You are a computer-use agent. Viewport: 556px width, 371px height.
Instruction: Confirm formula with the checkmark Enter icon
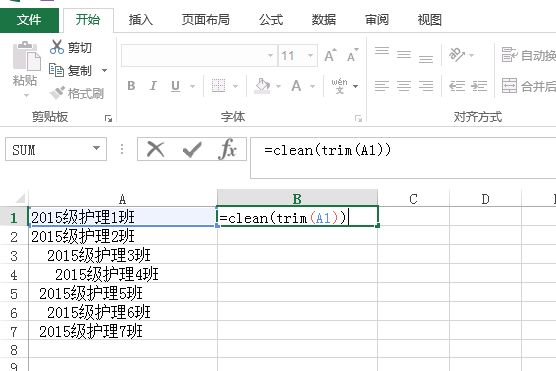192,149
